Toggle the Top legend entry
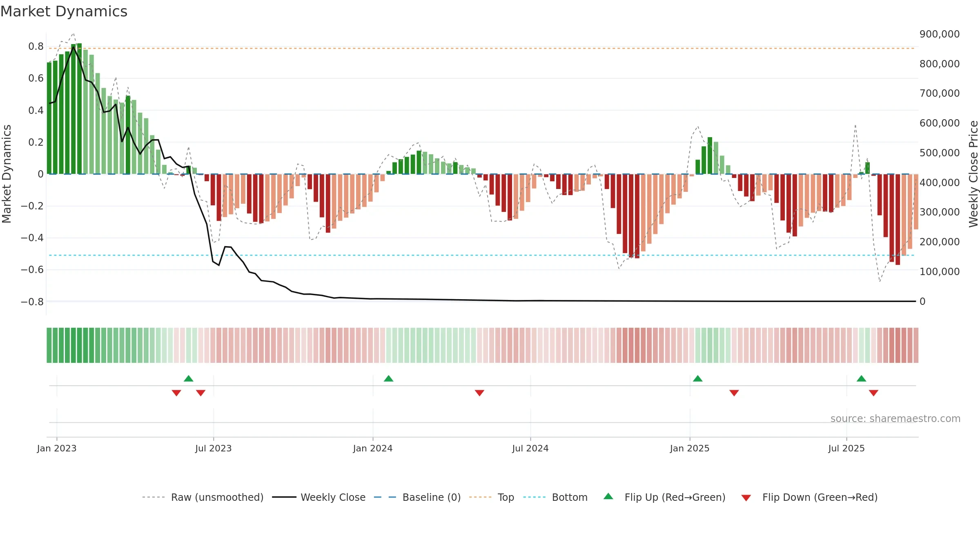The height and width of the screenshot is (551, 980). 492,497
